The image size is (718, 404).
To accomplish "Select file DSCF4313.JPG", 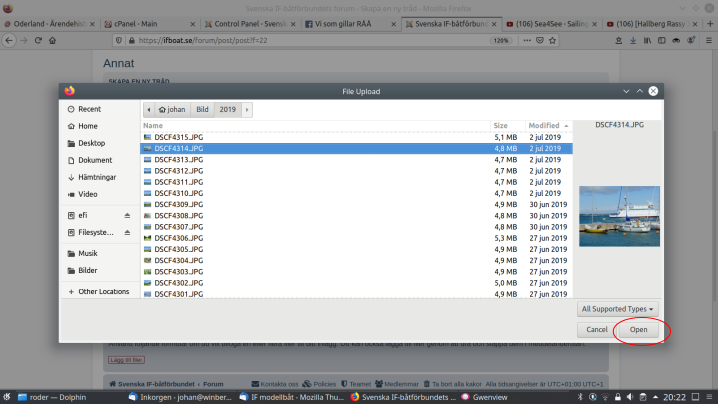I will (356, 159).
